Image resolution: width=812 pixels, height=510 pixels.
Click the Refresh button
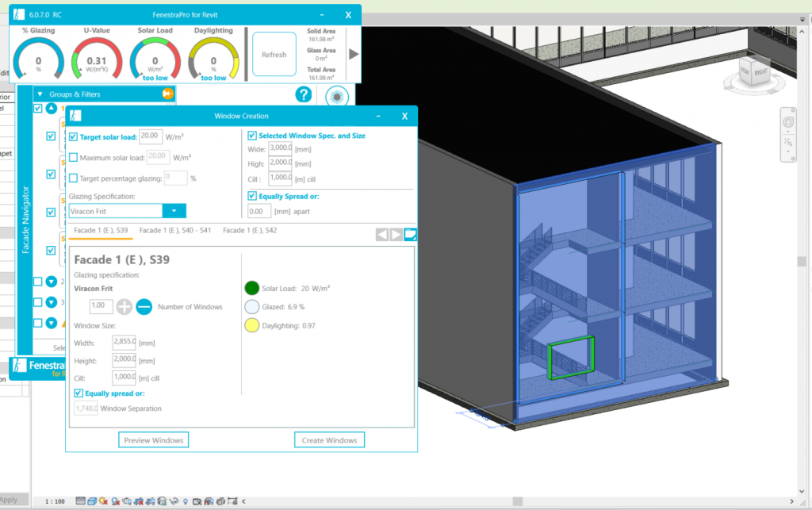coord(274,55)
